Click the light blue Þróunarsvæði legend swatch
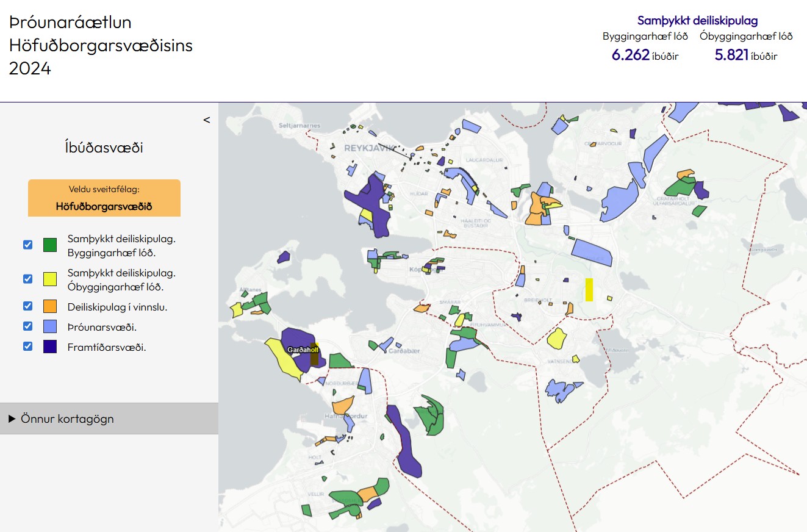 pos(50,326)
